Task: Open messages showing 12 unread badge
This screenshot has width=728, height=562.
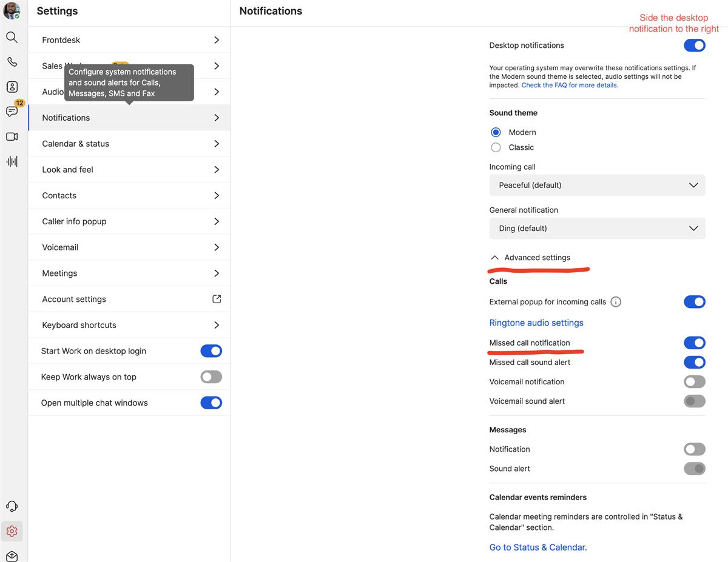Action: coord(12,112)
